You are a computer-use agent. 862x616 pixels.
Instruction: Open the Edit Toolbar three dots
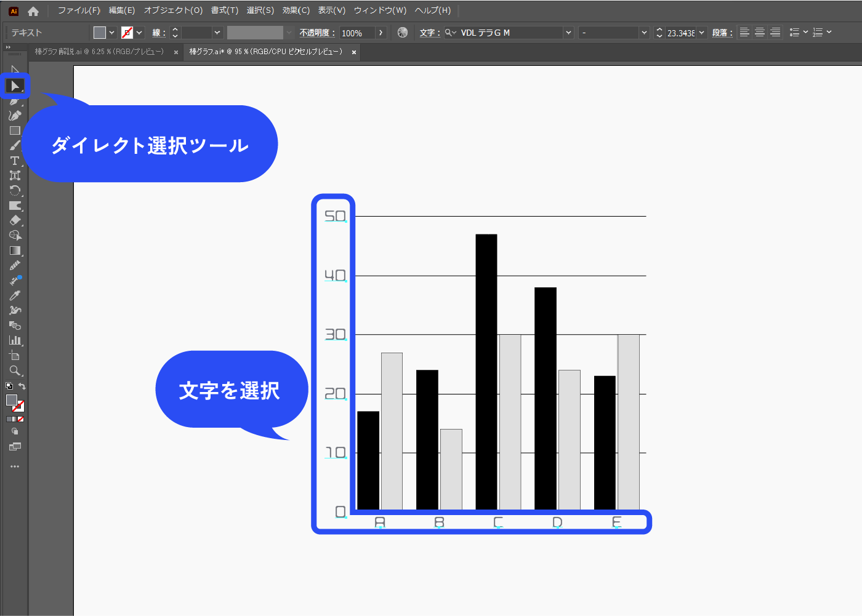click(15, 466)
